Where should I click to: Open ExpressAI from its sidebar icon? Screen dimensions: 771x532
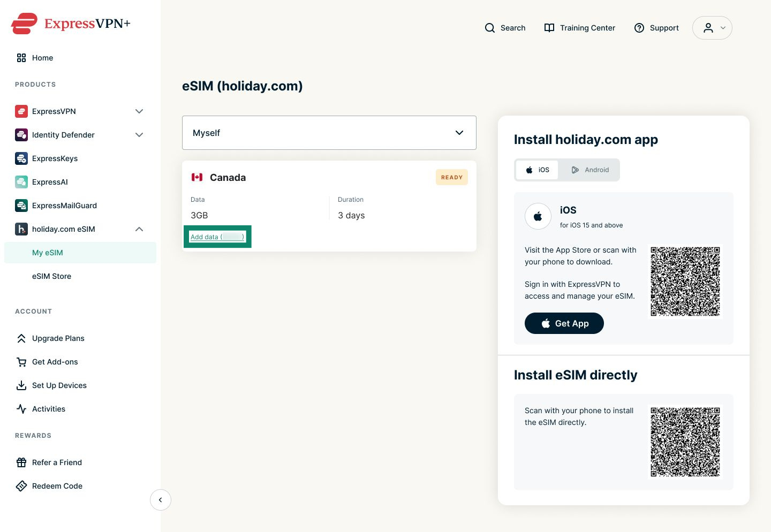point(21,182)
